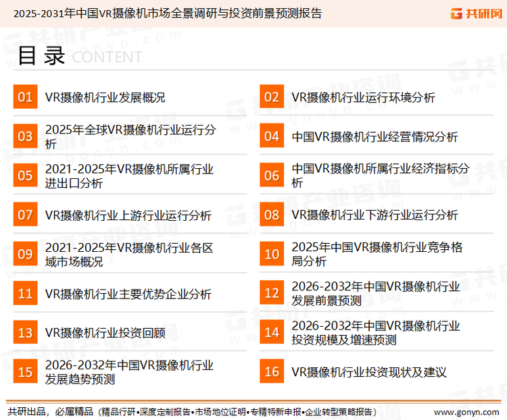Select orange number box 10
Screen dimensions: 507x420
(272, 254)
